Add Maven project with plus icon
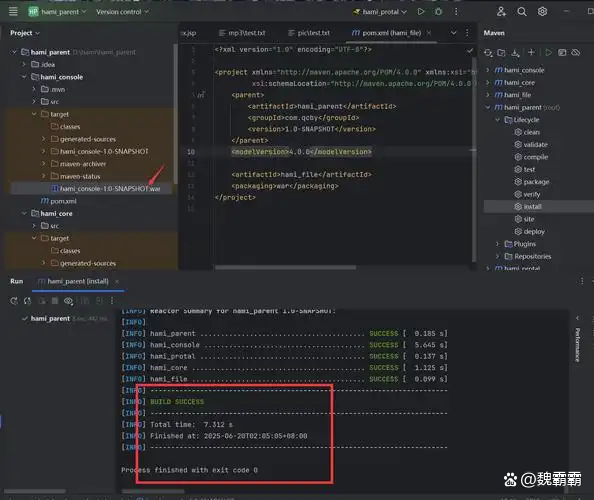The image size is (594, 500). click(x=531, y=52)
